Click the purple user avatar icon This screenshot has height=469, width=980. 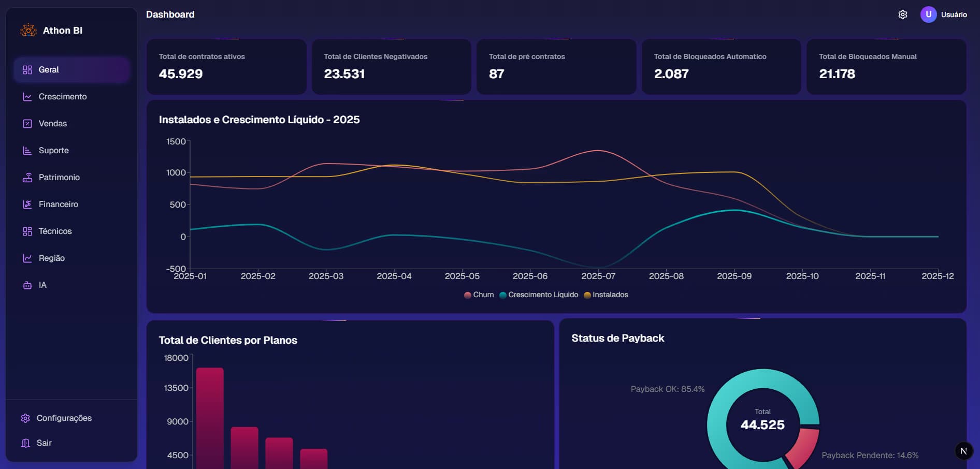[928, 14]
